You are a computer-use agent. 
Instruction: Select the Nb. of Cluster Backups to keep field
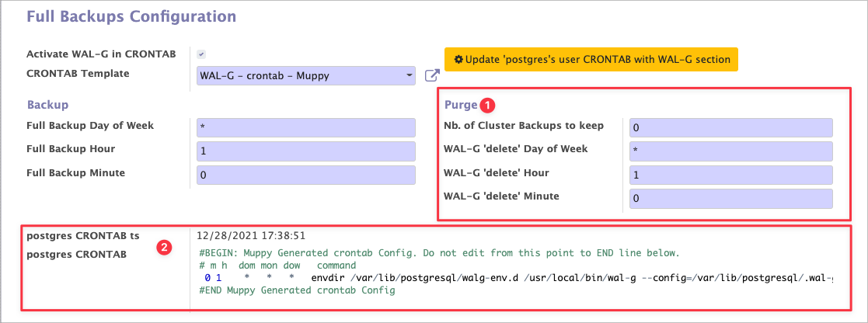pyautogui.click(x=729, y=127)
